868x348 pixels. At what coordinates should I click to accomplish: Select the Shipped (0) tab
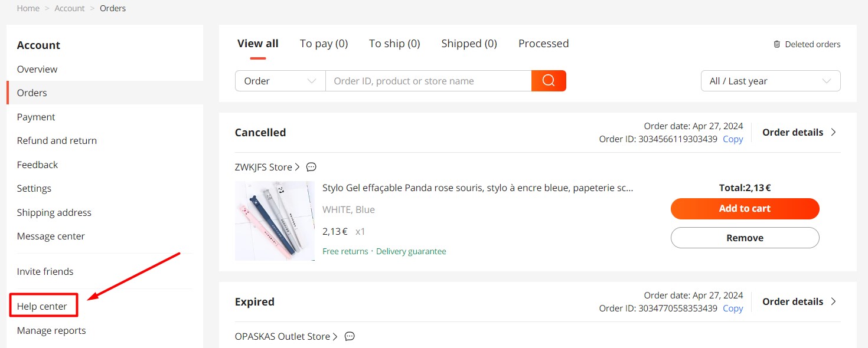click(469, 43)
